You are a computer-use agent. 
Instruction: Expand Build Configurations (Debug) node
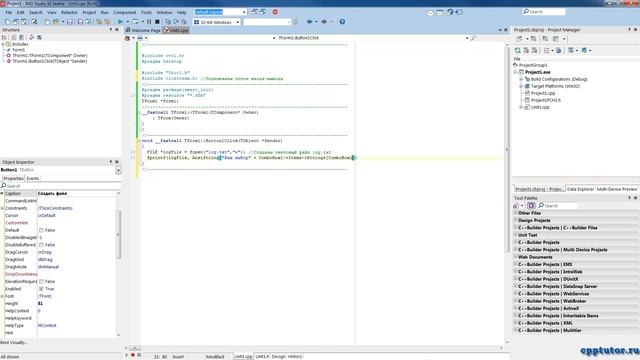point(521,79)
